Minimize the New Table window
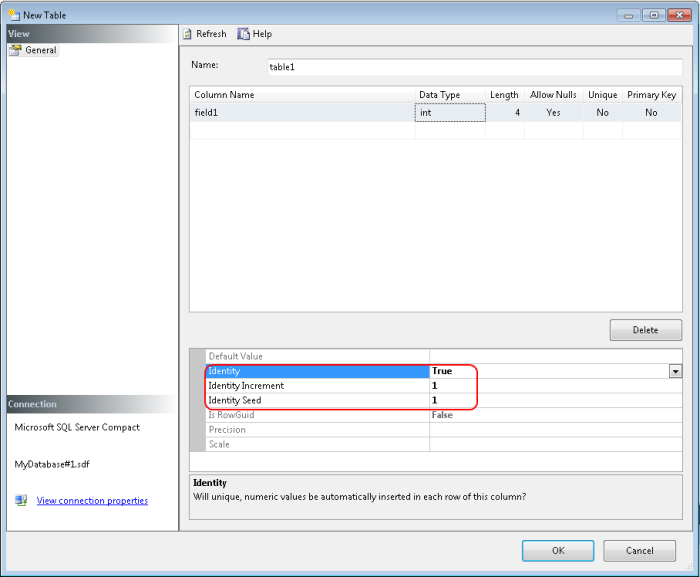700x577 pixels. 629,16
